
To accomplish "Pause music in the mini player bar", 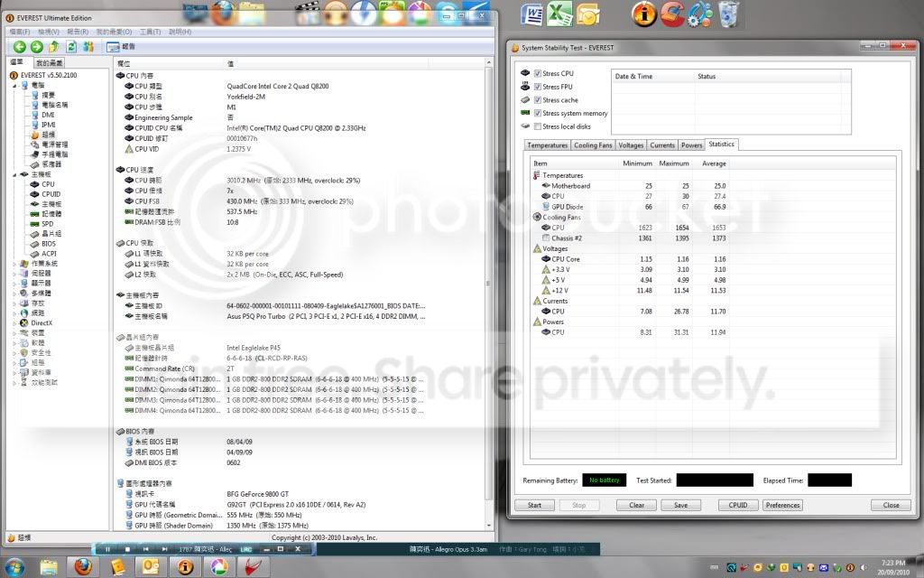I will pos(108,549).
